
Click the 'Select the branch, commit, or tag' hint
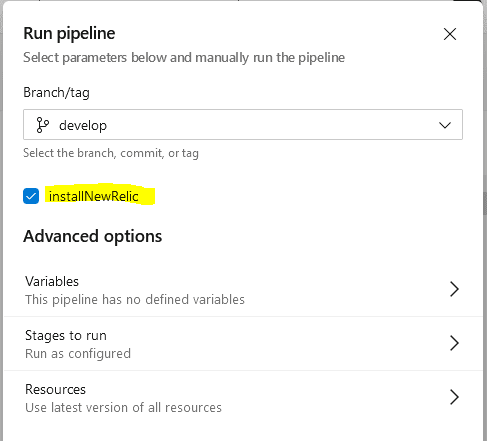[x=111, y=153]
